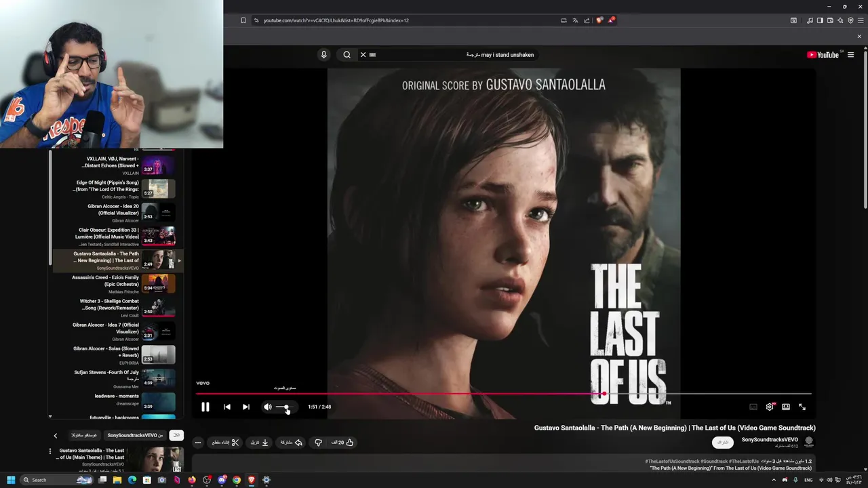Show hidden system tray icons
This screenshot has height=488, width=868.
(x=774, y=480)
